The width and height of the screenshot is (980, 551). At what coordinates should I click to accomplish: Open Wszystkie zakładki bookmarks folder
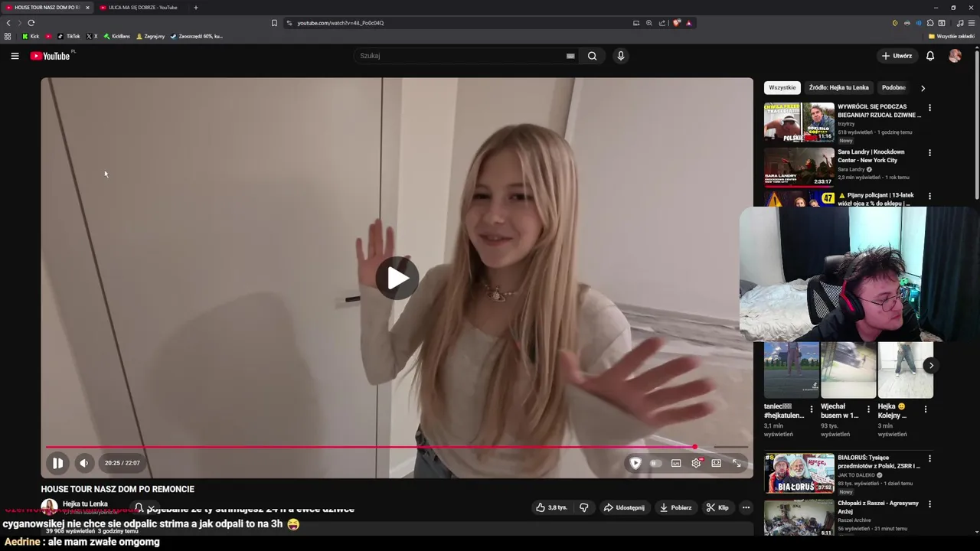[x=951, y=36]
